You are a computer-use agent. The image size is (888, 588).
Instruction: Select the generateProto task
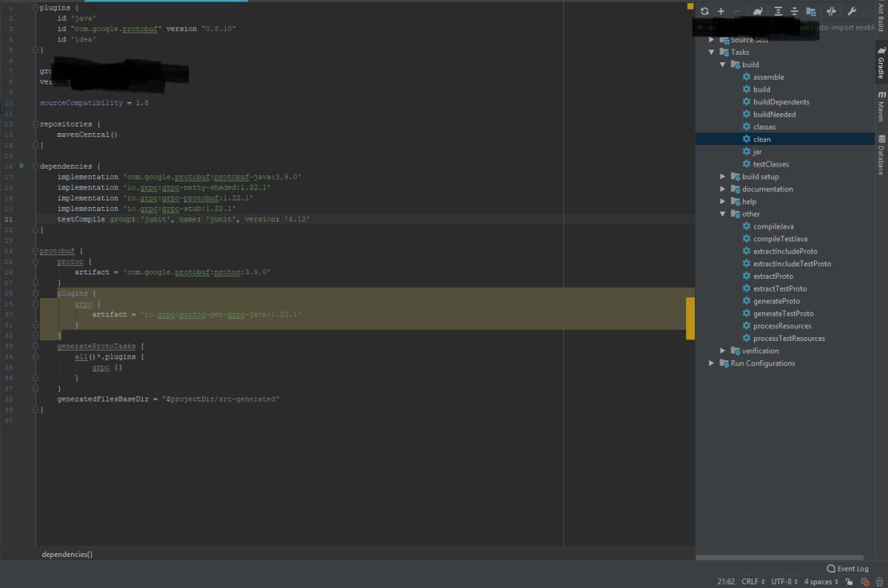pos(771,301)
